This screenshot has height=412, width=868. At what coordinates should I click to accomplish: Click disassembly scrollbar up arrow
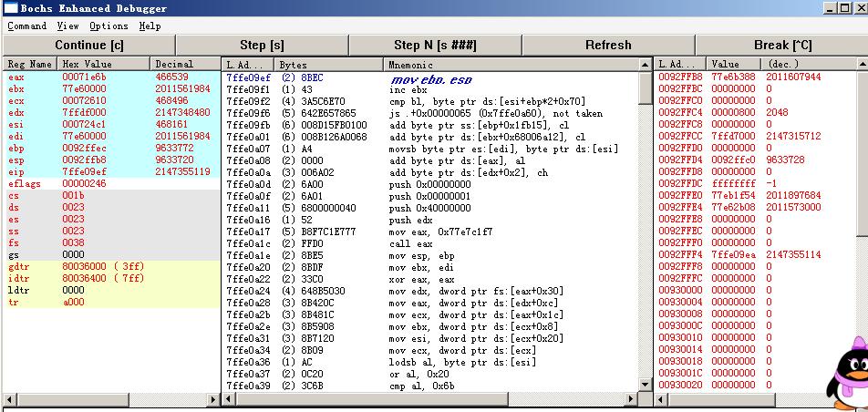point(646,65)
